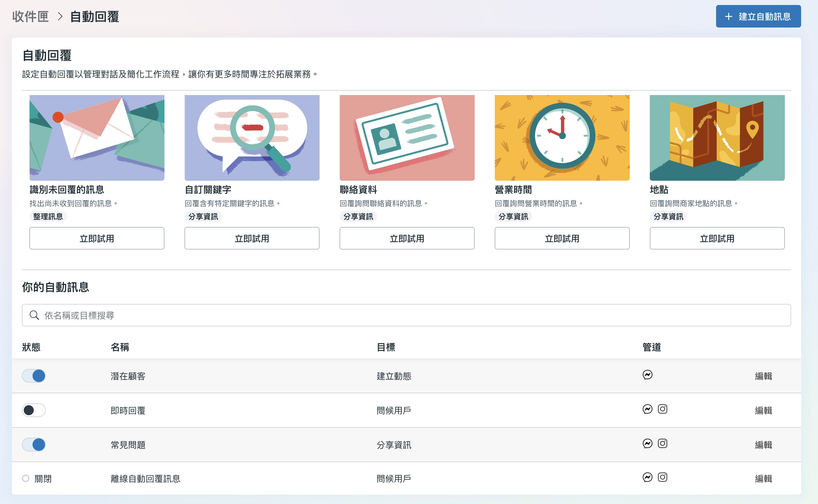Click the 關閉 status of 離線自動回覆訊息
Screen dimensions: 818x504
37,479
